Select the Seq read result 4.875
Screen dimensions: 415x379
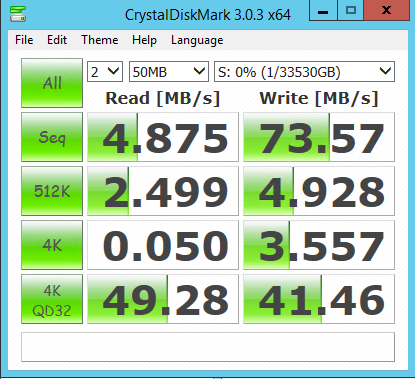click(x=163, y=137)
